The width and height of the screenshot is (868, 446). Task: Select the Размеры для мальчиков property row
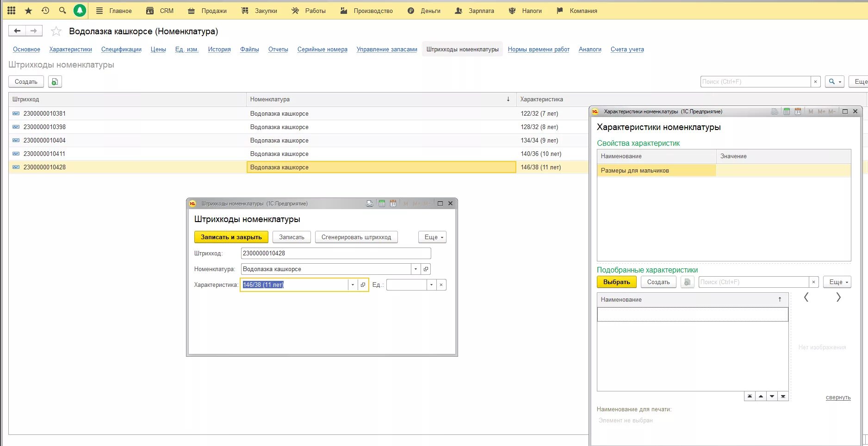[724, 171]
